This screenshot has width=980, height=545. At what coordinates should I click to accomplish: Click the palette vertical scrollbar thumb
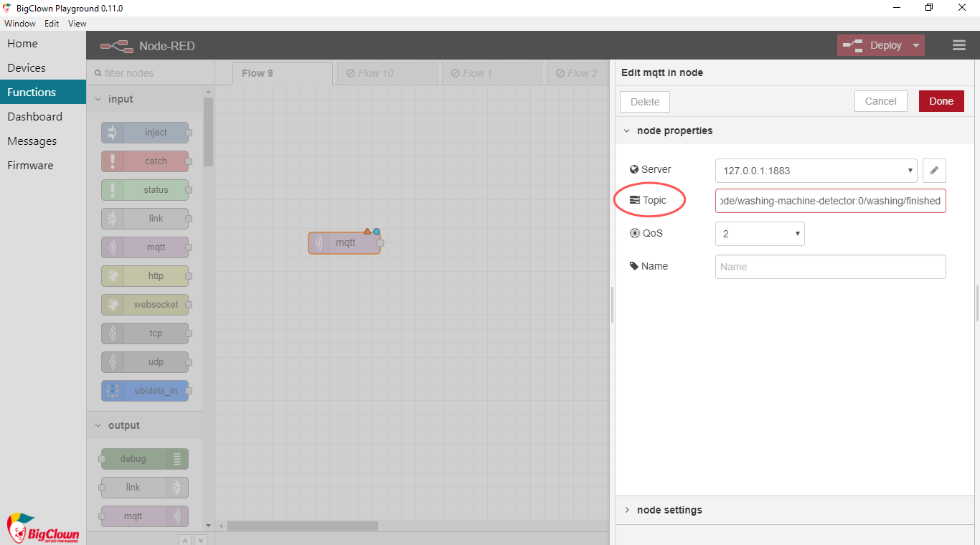click(x=209, y=132)
